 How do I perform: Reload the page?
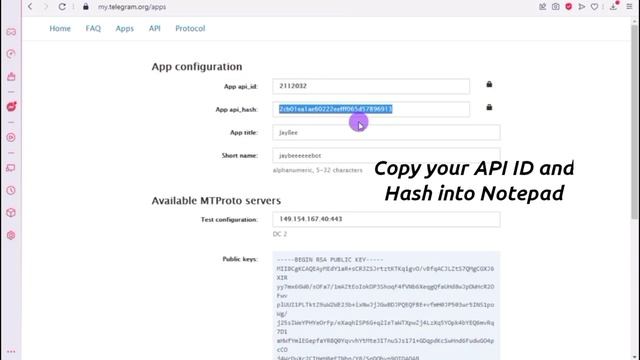click(62, 7)
